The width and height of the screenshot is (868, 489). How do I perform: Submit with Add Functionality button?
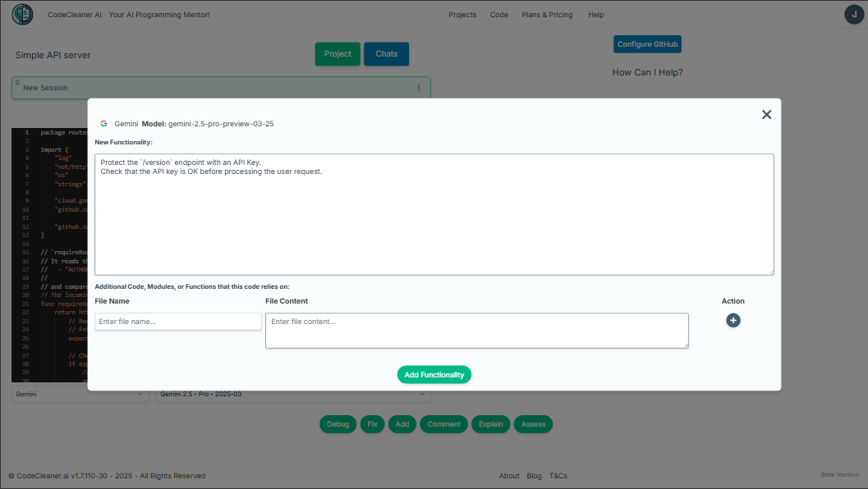point(434,374)
